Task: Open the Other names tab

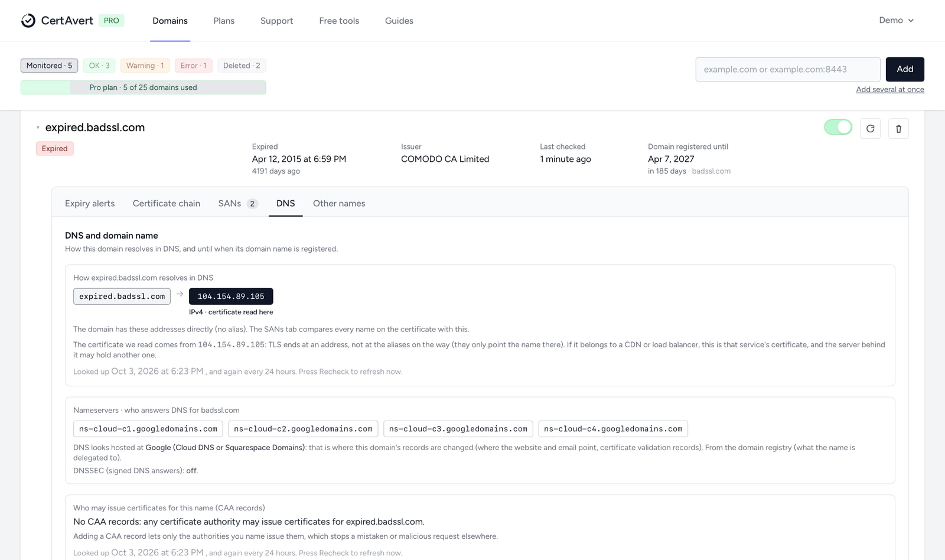Action: pyautogui.click(x=339, y=203)
